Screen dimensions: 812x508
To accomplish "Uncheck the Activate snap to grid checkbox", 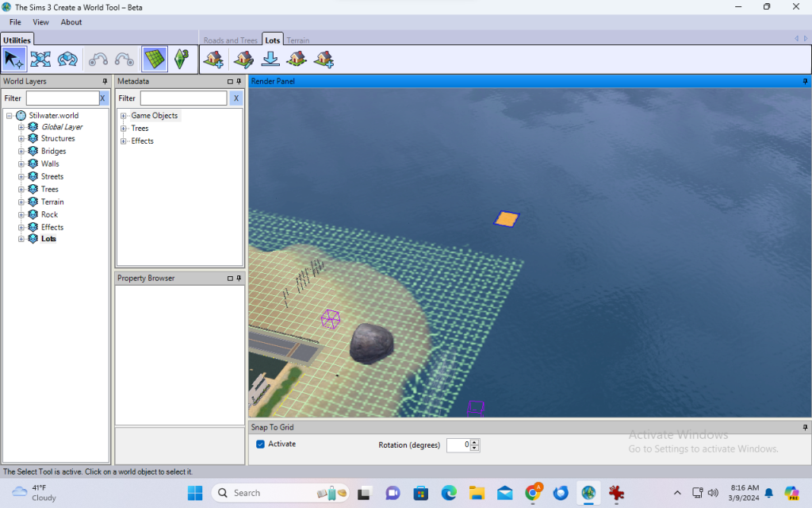I will point(260,444).
